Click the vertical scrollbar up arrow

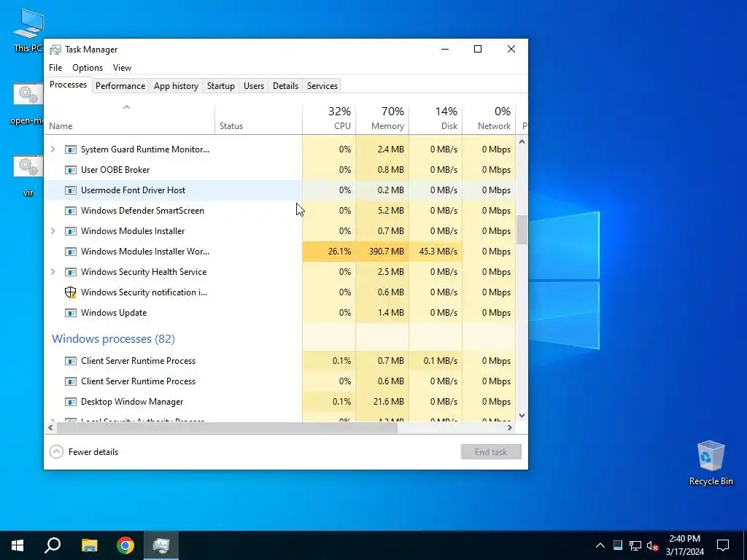[522, 141]
